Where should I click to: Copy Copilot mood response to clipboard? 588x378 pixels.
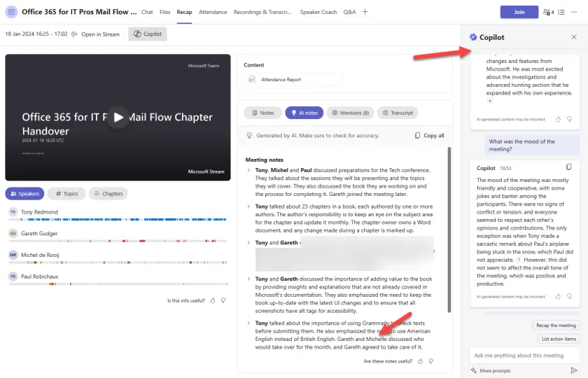568,167
